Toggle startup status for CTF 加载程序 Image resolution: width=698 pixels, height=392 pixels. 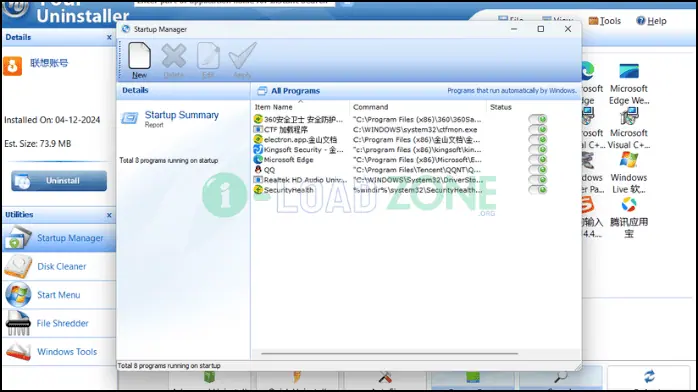[x=538, y=129]
